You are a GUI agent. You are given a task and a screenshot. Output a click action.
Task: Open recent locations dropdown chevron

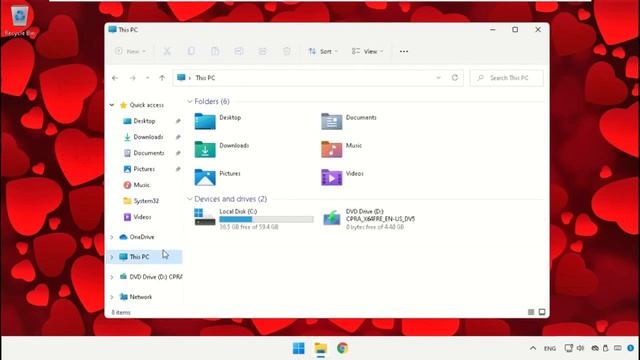[147, 78]
